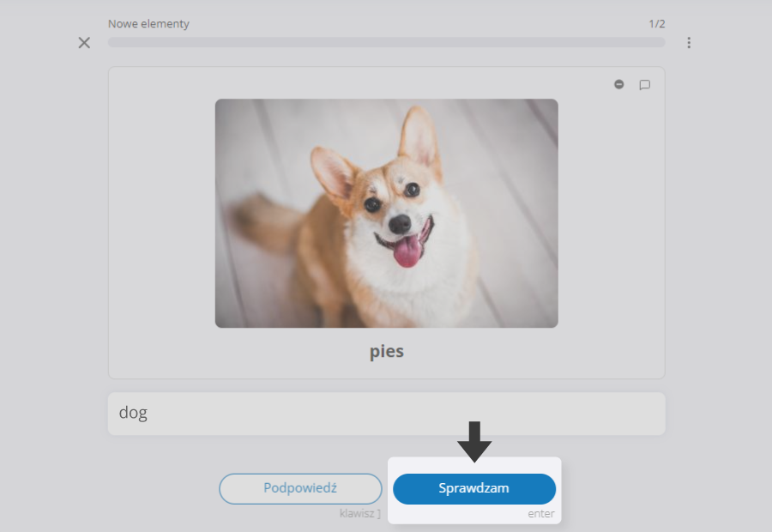Click the "1/2" progress counter
The width and height of the screenshot is (772, 532).
click(657, 24)
